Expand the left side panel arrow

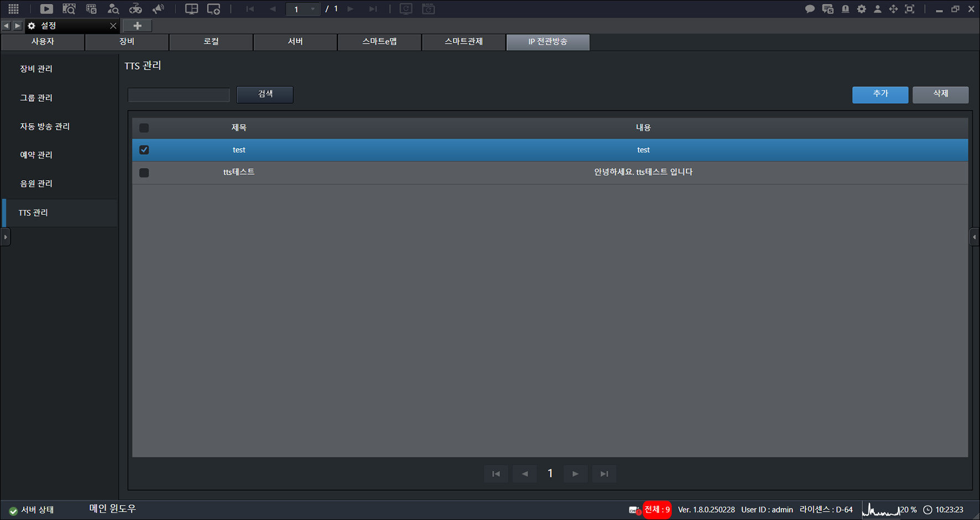[6, 237]
